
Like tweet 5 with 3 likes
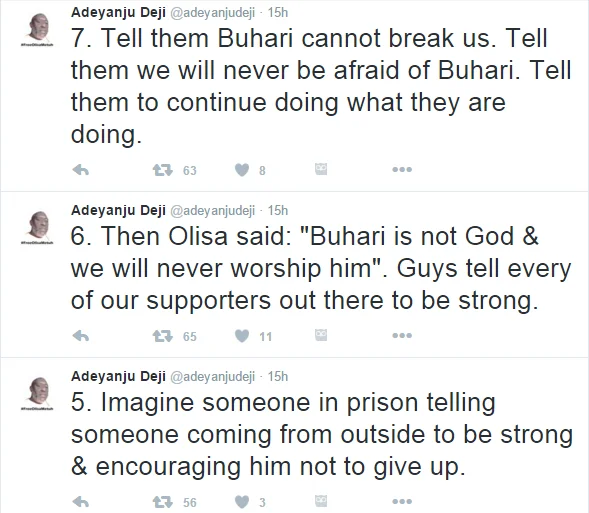pos(242,502)
